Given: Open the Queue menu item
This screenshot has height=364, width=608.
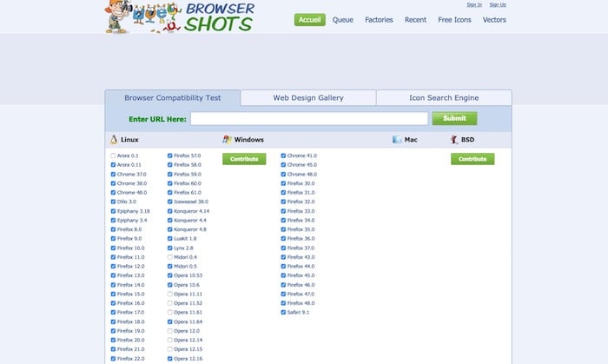Looking at the screenshot, I should point(342,20).
